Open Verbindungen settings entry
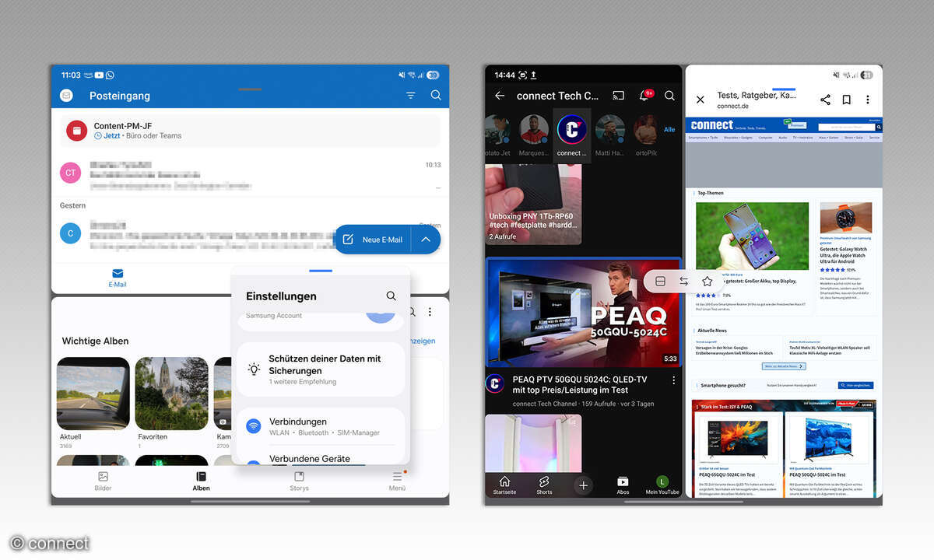The width and height of the screenshot is (934, 560). pyautogui.click(x=321, y=426)
